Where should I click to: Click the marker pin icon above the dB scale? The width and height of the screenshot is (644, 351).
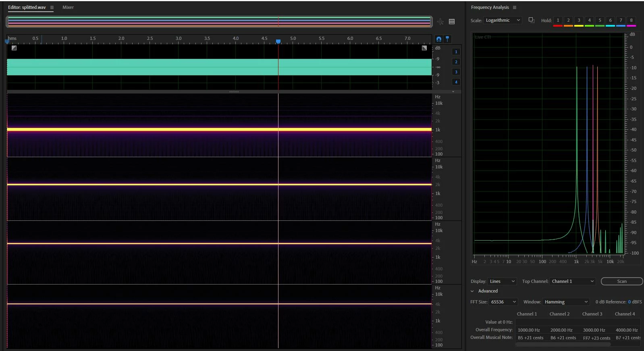[447, 39]
